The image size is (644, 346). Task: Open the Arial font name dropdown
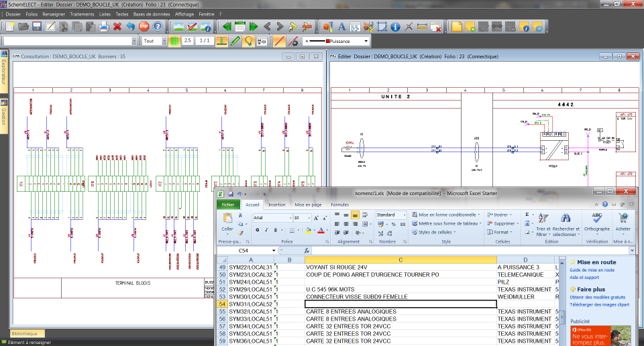tap(290, 218)
